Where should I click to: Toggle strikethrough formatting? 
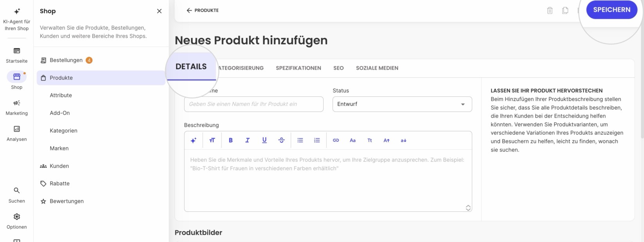[281, 140]
